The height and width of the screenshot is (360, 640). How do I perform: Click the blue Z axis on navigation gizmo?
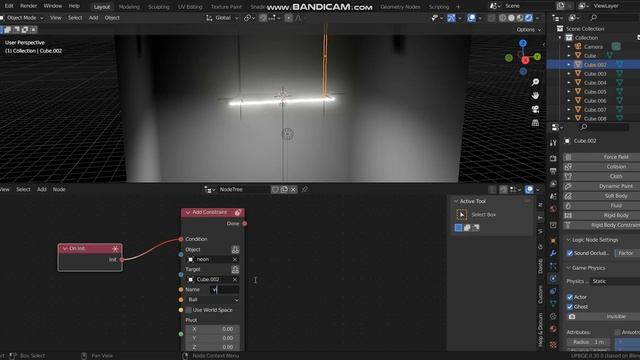(523, 43)
